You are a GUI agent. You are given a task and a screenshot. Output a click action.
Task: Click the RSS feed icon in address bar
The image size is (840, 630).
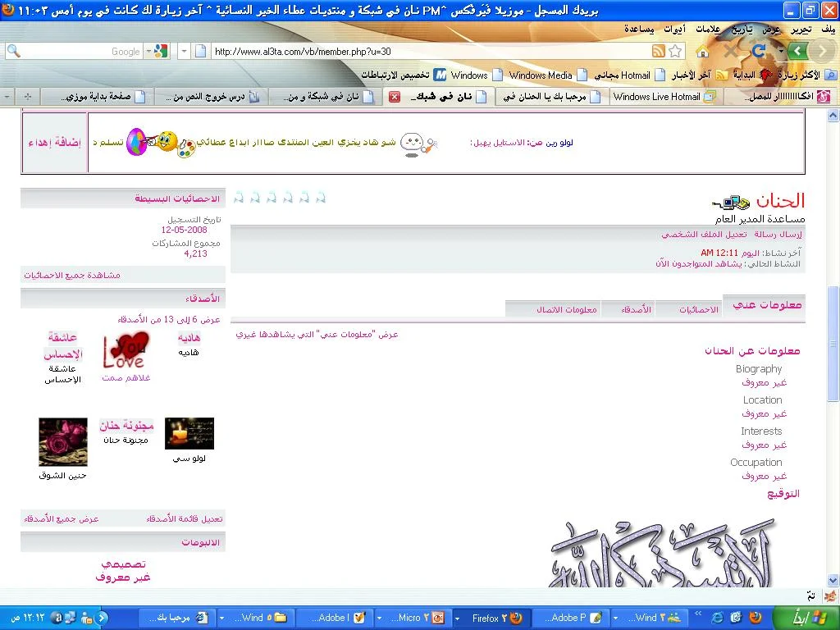pyautogui.click(x=658, y=51)
